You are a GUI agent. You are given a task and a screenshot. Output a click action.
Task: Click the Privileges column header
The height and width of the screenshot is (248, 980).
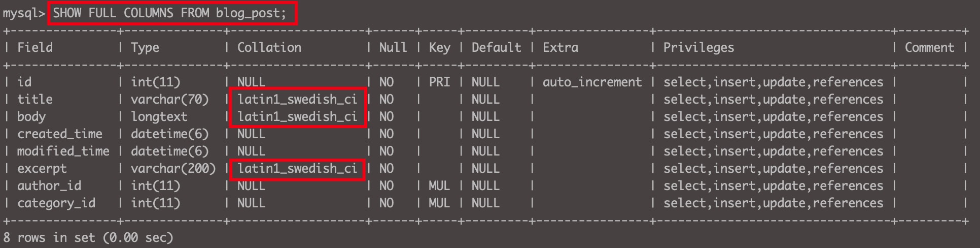(x=698, y=48)
